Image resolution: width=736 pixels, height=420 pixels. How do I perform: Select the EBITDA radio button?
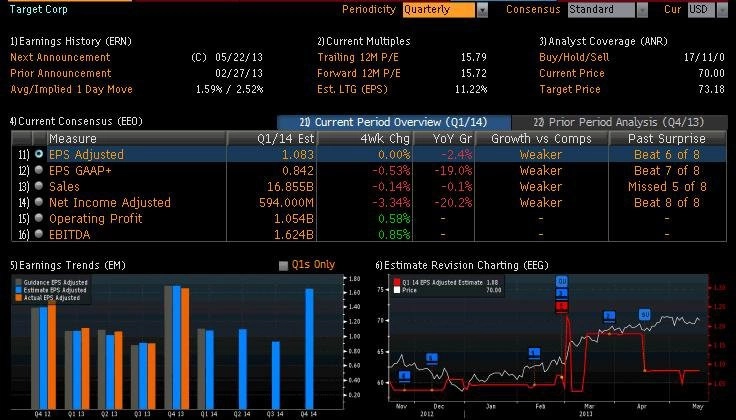coord(39,234)
